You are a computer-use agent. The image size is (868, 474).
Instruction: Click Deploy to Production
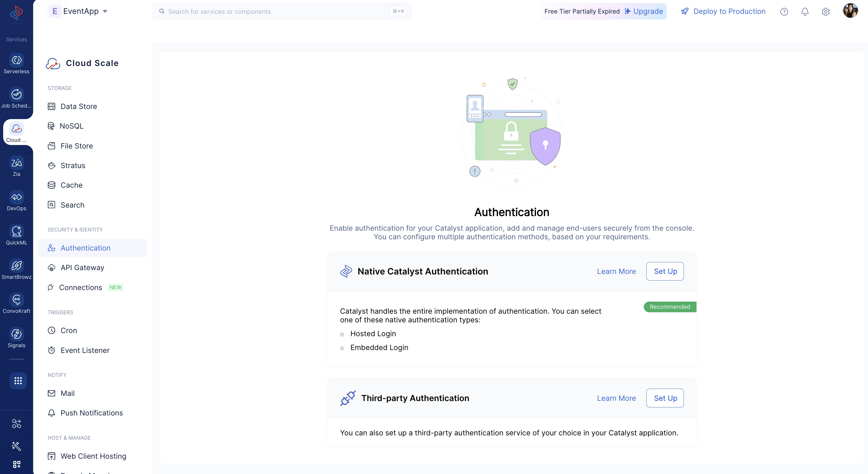(723, 11)
